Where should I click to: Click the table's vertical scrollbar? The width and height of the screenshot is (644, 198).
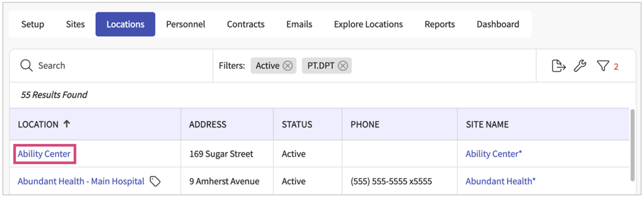tap(632, 145)
